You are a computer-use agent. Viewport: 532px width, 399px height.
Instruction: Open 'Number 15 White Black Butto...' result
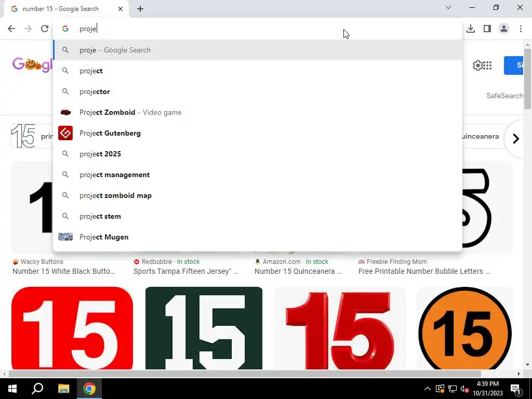[x=64, y=271]
